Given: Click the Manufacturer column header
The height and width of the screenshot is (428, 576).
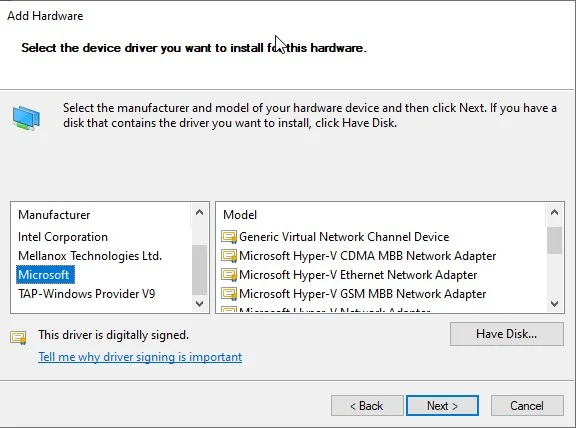Looking at the screenshot, I should point(54,215).
